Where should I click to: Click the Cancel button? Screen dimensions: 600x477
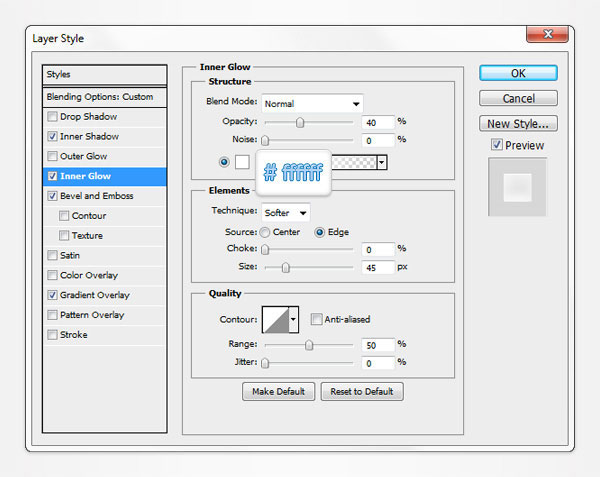518,98
